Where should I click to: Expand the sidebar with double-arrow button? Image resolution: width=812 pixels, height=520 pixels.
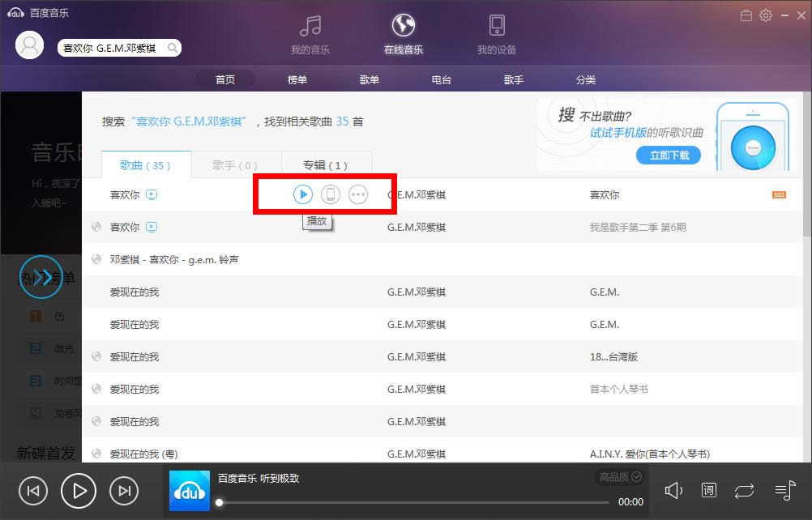pos(41,277)
